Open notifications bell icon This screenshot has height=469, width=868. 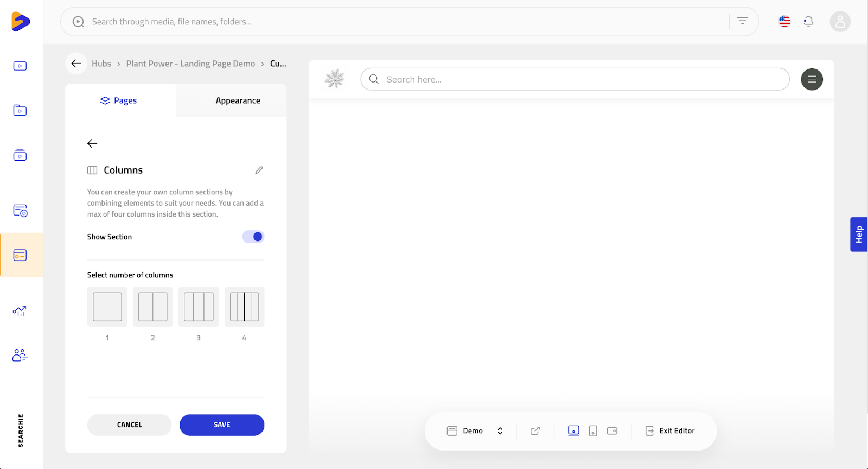click(808, 21)
